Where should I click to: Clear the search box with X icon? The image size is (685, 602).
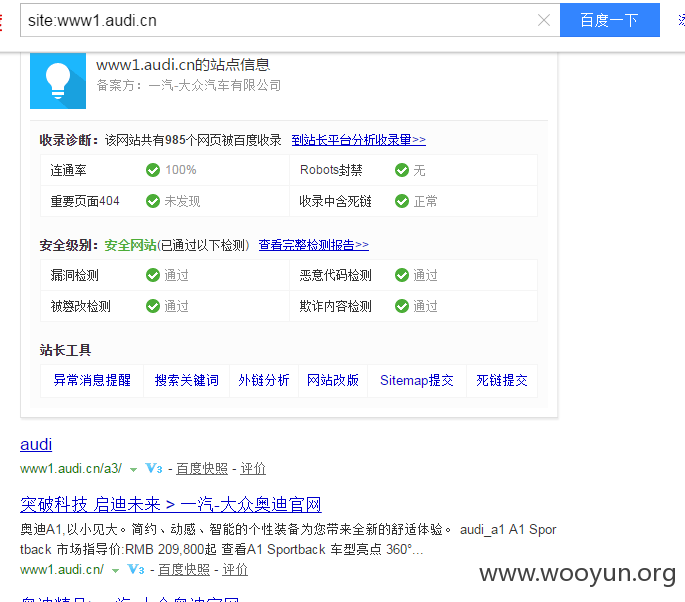click(543, 20)
